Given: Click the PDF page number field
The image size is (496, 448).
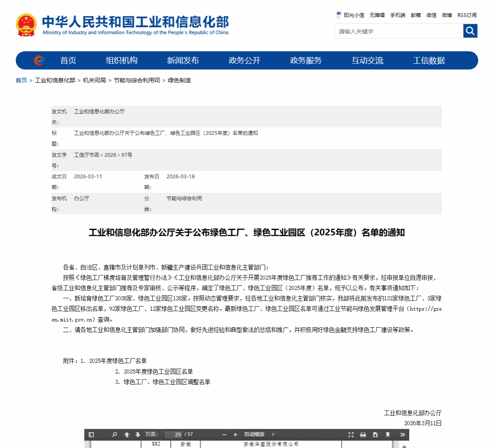Looking at the screenshot, I should pos(174,434).
